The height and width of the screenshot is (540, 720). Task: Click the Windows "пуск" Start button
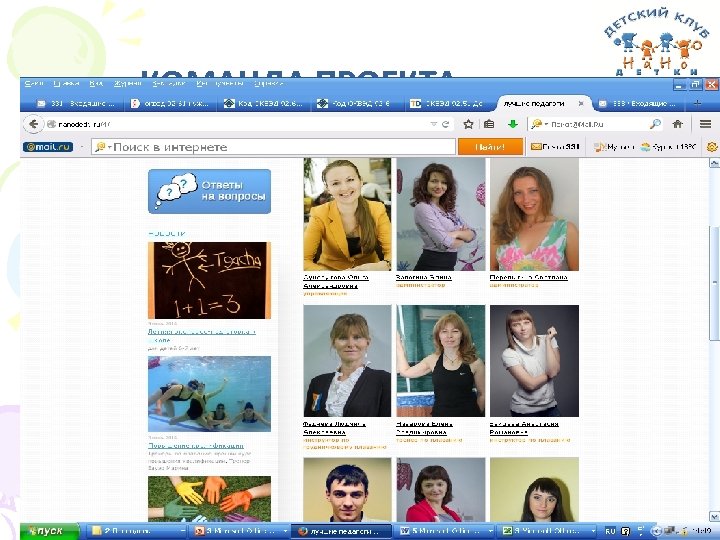click(50, 531)
